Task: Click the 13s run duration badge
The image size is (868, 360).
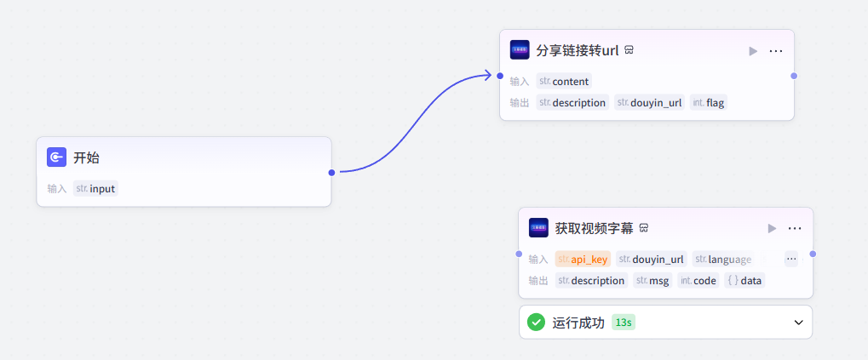Action: [x=624, y=323]
